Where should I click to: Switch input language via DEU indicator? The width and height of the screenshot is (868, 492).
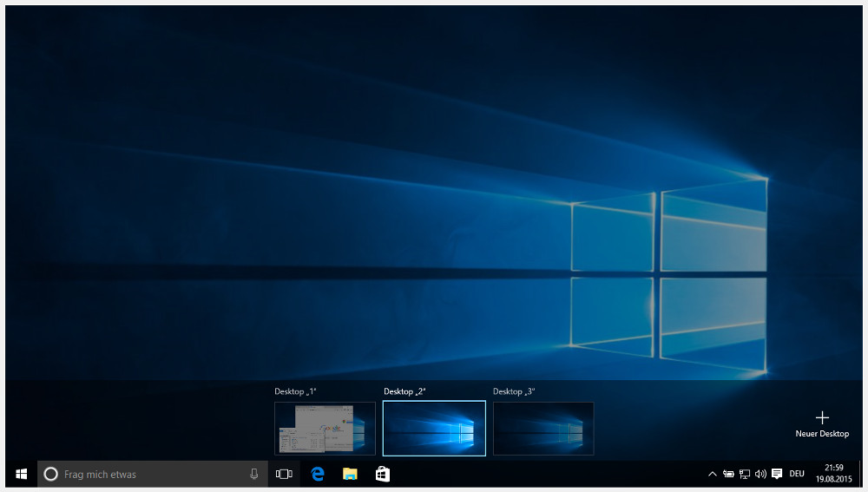[797, 475]
